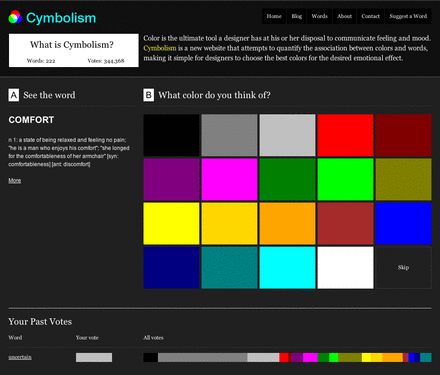
Task: Open the Words navigation tab
Action: tap(320, 16)
